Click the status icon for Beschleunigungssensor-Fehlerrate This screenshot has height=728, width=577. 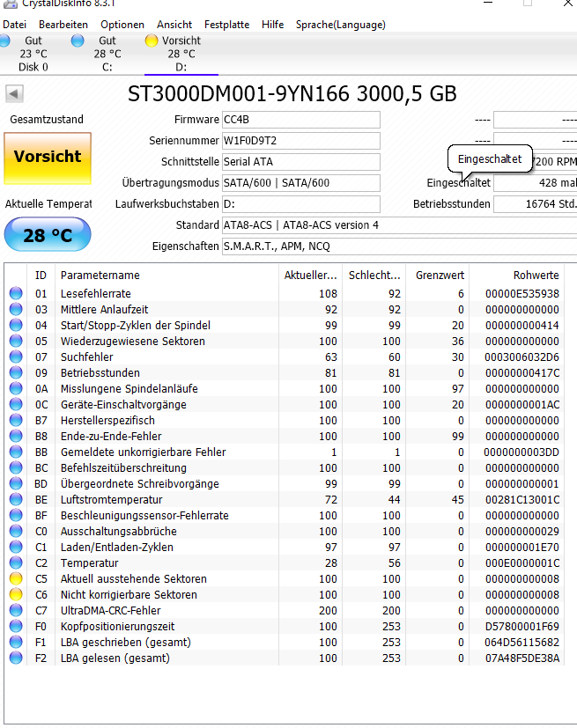pos(16,515)
